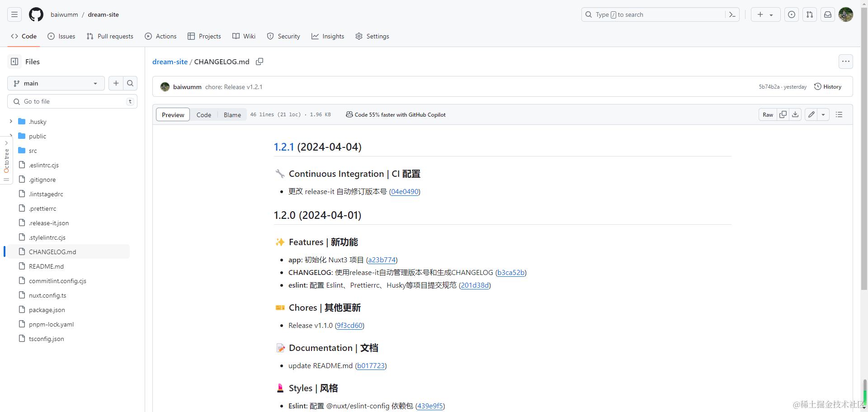Open the Security tab
This screenshot has width=868, height=412.
click(x=283, y=36)
